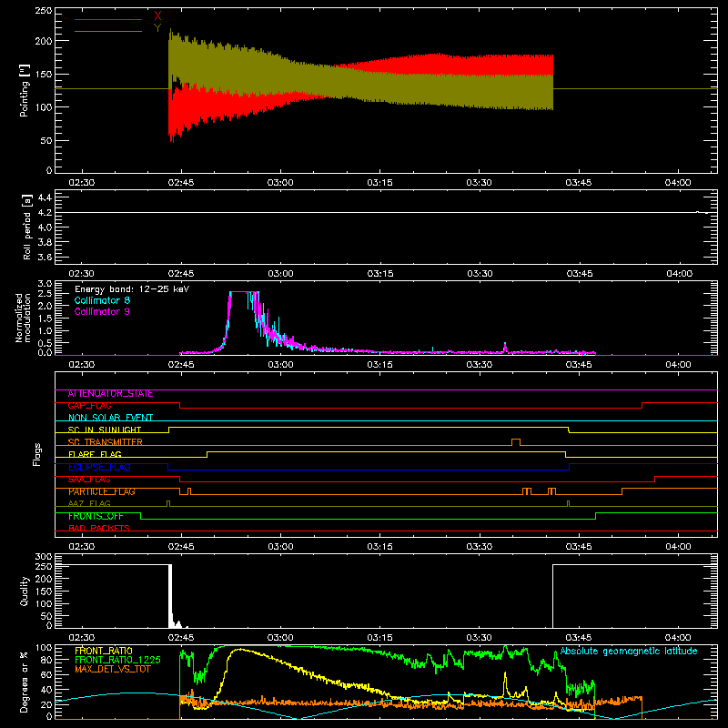Select the red 'X' legend letter
Screen dimensions: 728x728
pos(157,15)
